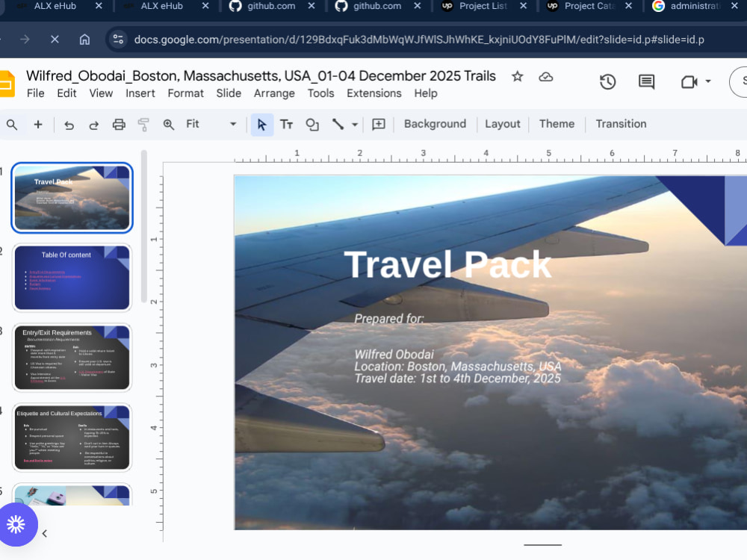
Task: Select Travel Pack slide thumbnail
Action: point(72,198)
